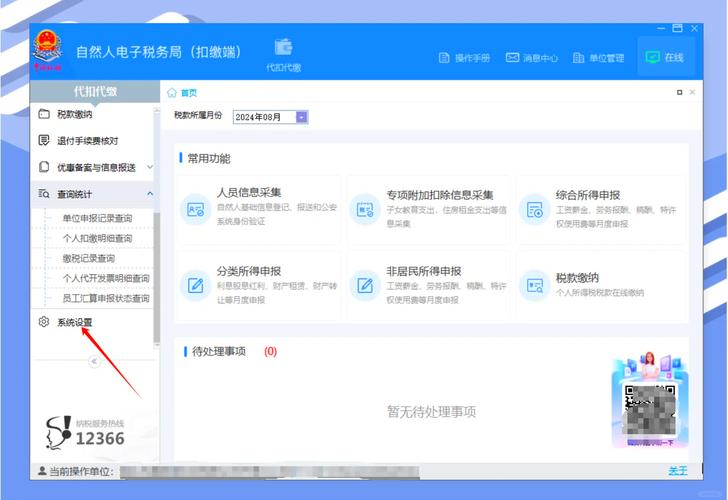Open 单位管理 unit management
The image size is (728, 500).
(x=598, y=58)
